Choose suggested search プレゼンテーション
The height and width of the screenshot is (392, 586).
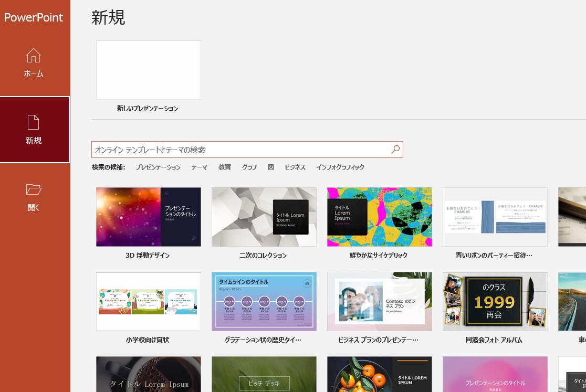[158, 167]
